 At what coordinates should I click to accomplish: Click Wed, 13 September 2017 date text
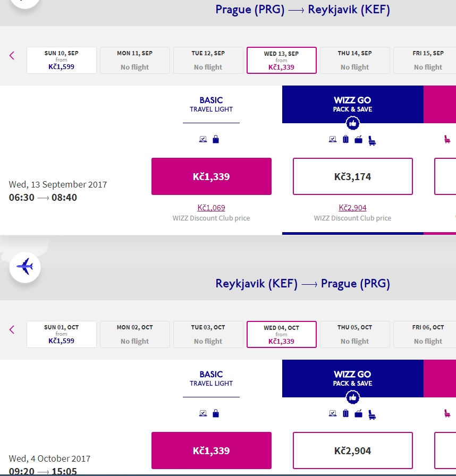coord(58,184)
